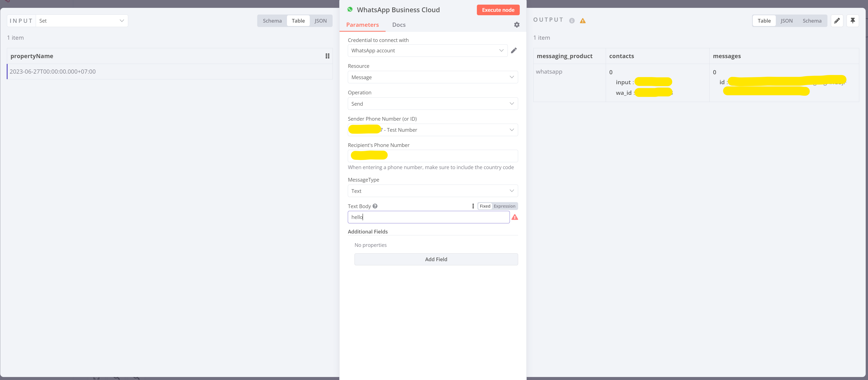Select input JSON view tab

pyautogui.click(x=320, y=21)
